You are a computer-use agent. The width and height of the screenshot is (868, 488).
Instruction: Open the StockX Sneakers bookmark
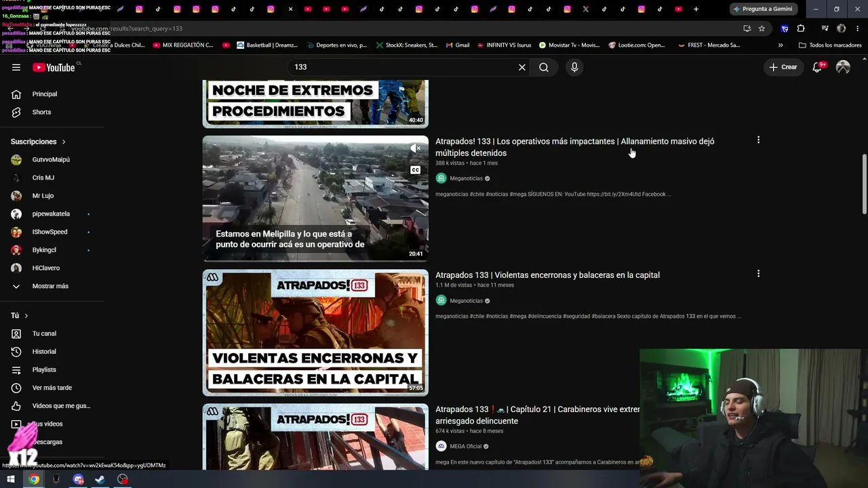[x=407, y=45]
